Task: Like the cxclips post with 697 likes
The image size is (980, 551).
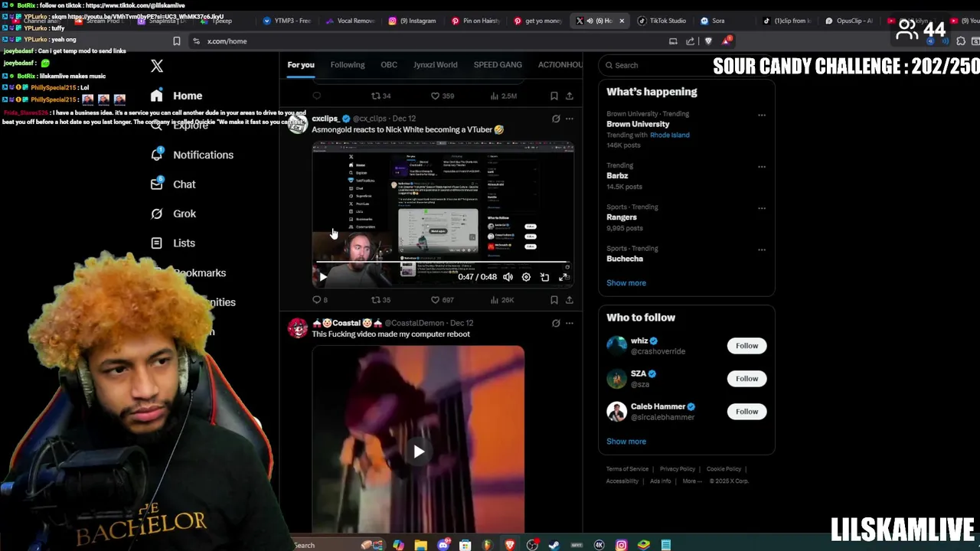Action: [442, 300]
